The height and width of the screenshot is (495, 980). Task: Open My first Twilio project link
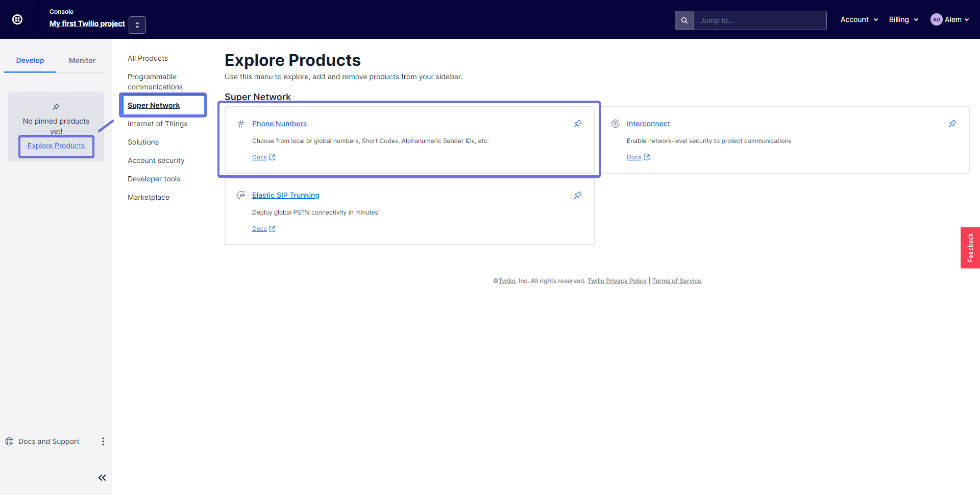[87, 23]
